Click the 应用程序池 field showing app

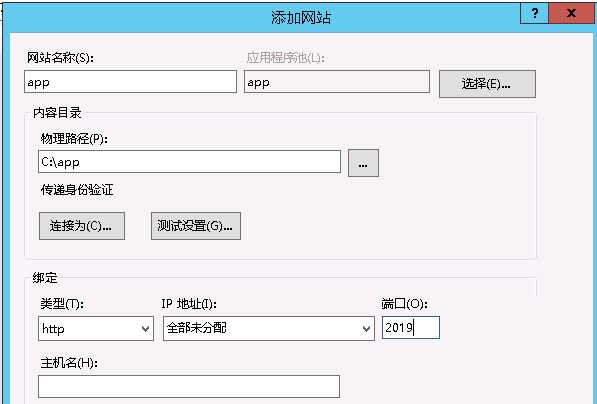pyautogui.click(x=337, y=81)
